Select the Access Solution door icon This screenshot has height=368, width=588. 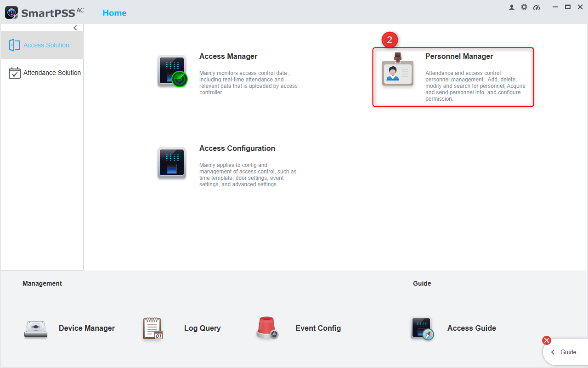coord(14,45)
